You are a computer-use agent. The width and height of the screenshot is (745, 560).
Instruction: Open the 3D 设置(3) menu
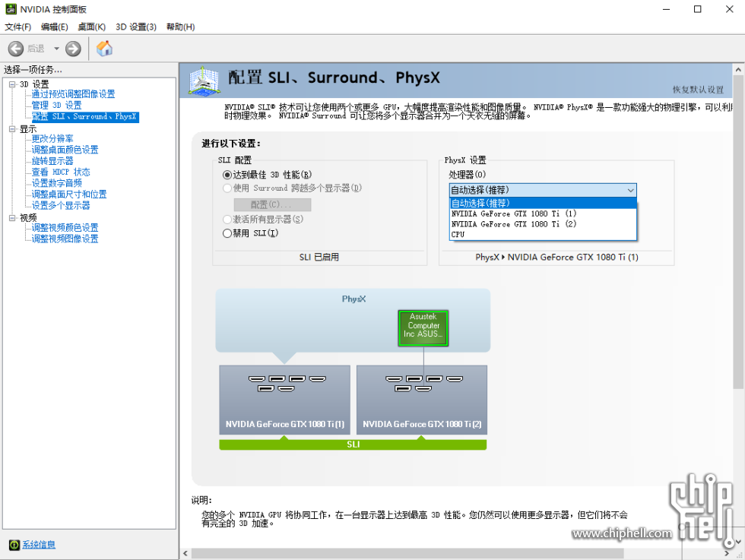point(136,27)
